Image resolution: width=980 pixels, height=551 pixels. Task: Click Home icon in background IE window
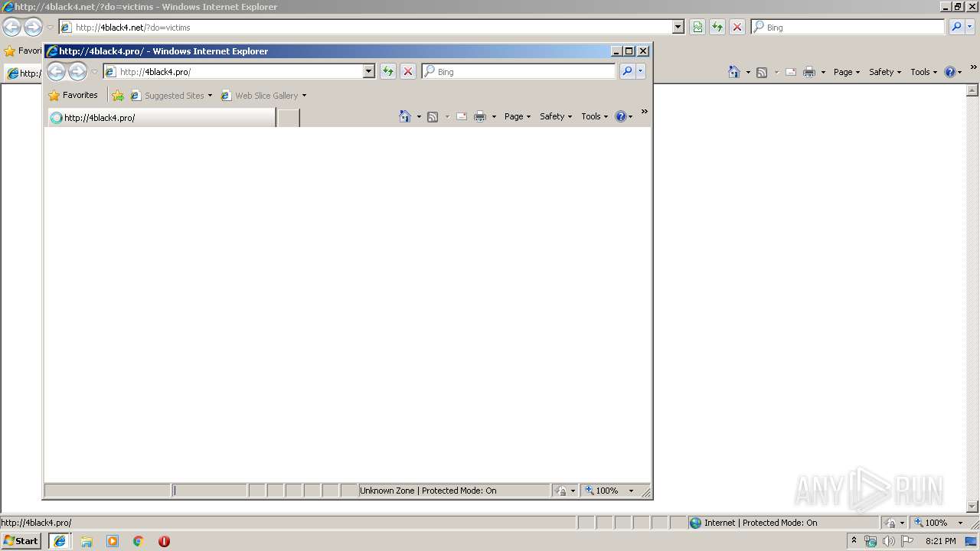coord(734,72)
